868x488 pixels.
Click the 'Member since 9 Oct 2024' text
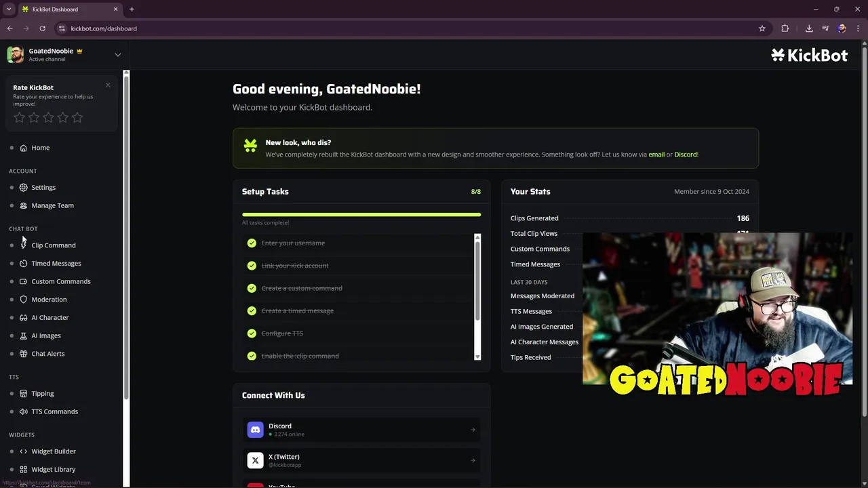[711, 192]
